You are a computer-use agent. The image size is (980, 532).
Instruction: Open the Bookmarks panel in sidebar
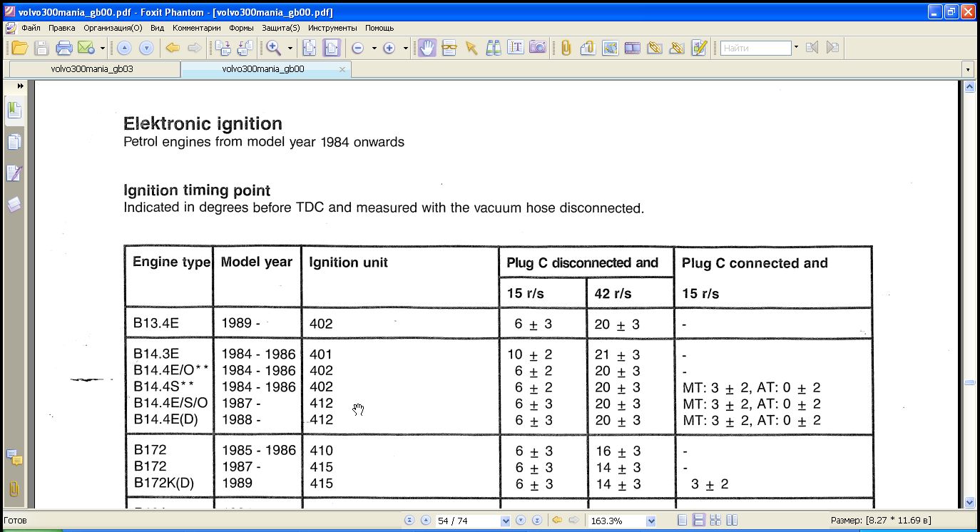coord(14,111)
